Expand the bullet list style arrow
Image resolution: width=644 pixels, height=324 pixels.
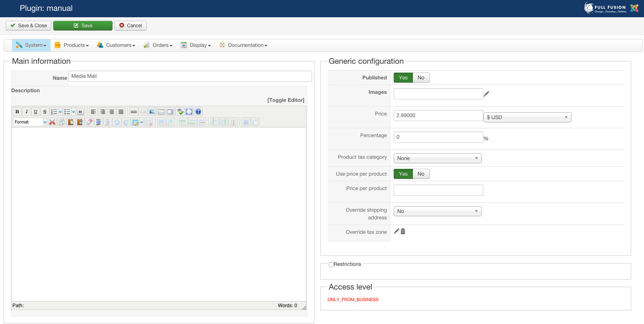click(x=74, y=111)
